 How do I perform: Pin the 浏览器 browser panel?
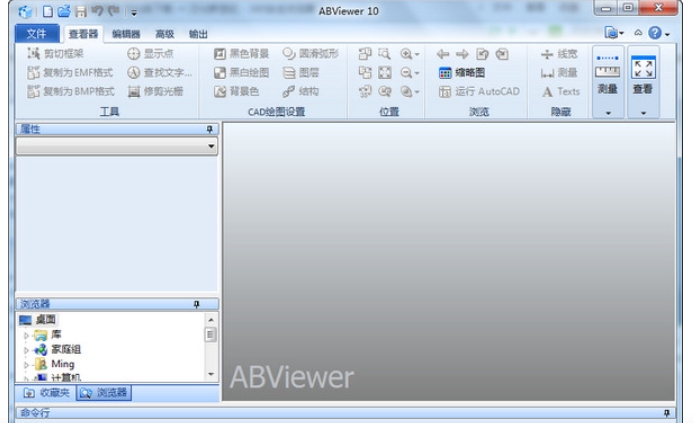(197, 304)
